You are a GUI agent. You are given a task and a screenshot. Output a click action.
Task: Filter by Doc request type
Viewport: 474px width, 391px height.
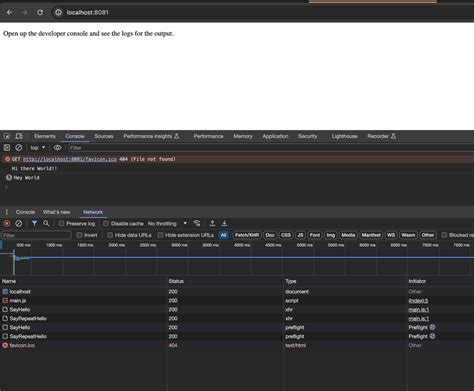point(270,235)
